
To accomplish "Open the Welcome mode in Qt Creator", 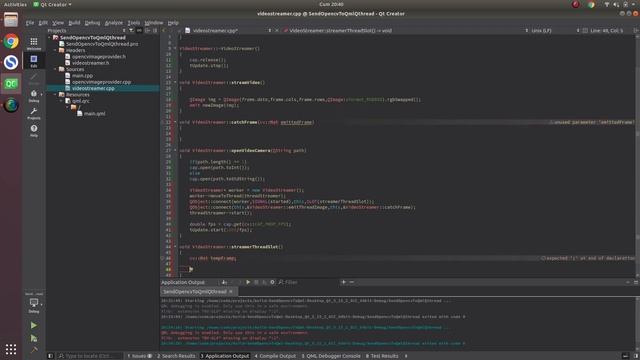I will [x=34, y=44].
